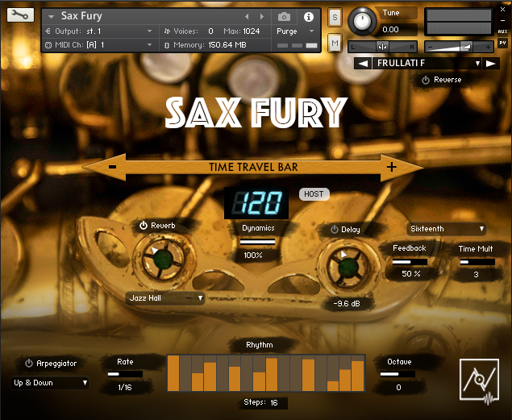Click the 50 % Feedback value
This screenshot has width=512, height=420.
point(411,274)
